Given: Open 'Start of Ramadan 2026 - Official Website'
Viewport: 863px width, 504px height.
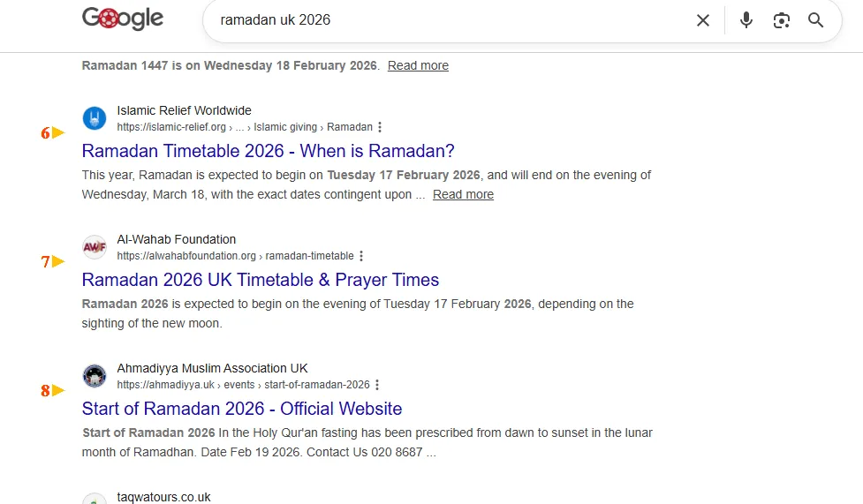Looking at the screenshot, I should pos(242,409).
